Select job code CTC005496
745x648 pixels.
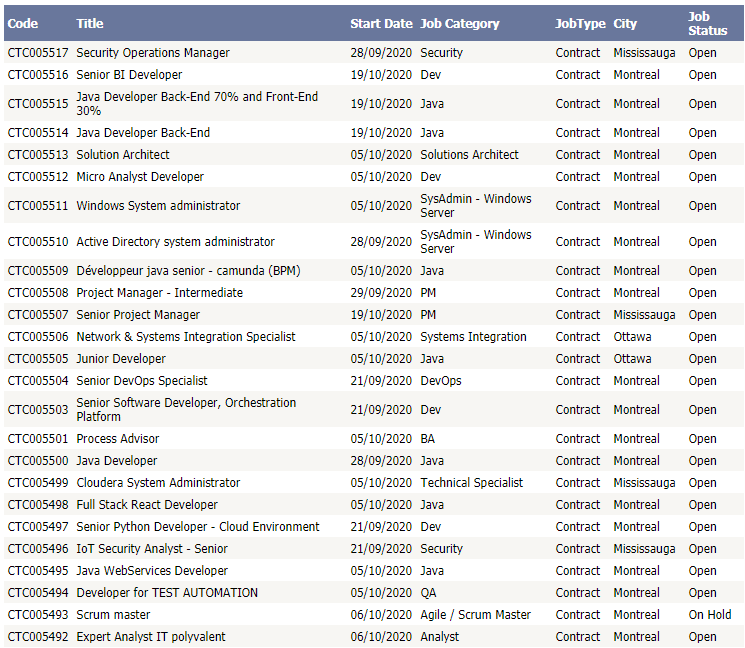pyautogui.click(x=38, y=549)
